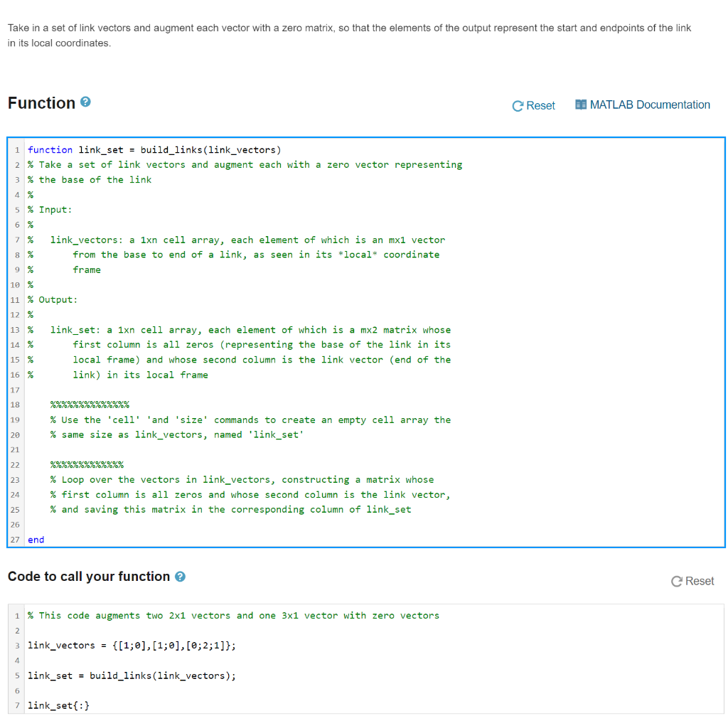Click comment 'the base of the link' on line 3
Viewport: 728px width, 716px height.
tap(90, 180)
